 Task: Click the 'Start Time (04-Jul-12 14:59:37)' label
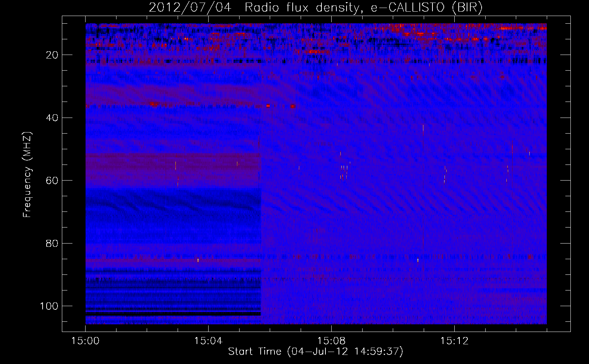pyautogui.click(x=316, y=352)
